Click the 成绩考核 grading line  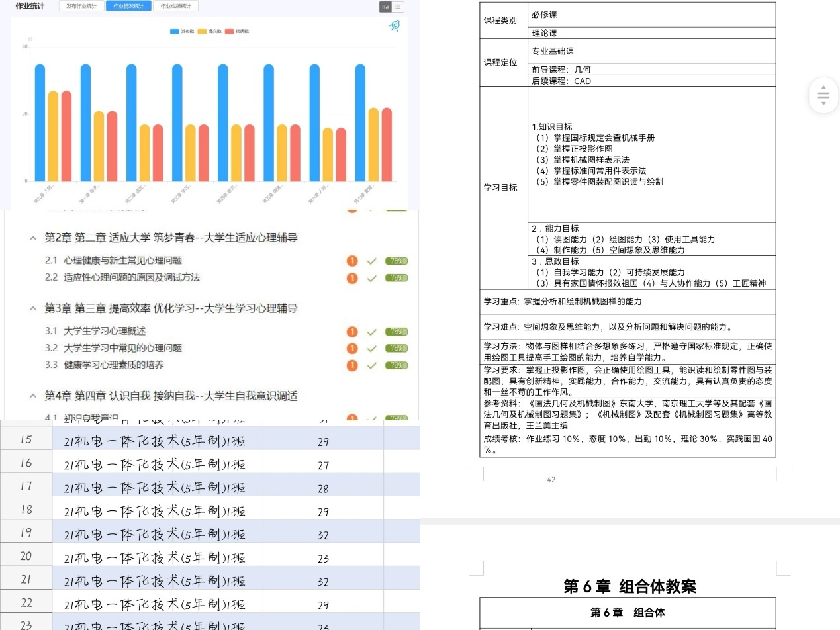click(628, 444)
